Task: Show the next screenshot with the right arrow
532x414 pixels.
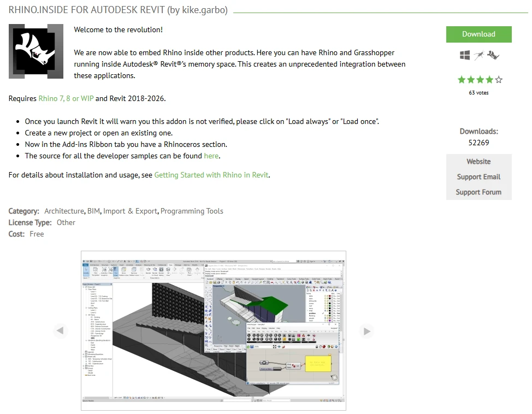Action: pos(367,331)
